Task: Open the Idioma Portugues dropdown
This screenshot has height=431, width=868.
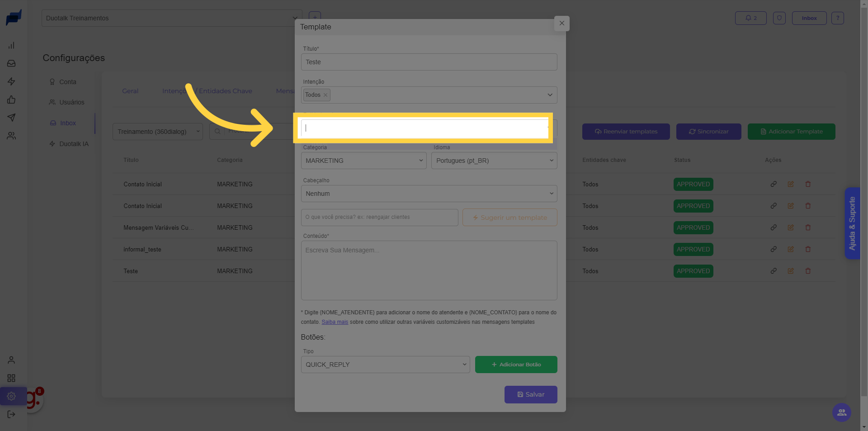Action: (494, 161)
